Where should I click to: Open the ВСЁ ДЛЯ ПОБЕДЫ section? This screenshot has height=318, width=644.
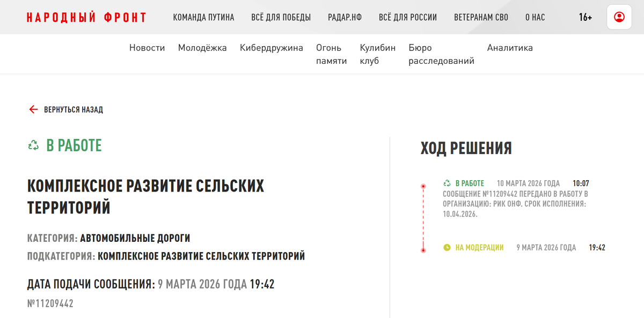pyautogui.click(x=281, y=17)
